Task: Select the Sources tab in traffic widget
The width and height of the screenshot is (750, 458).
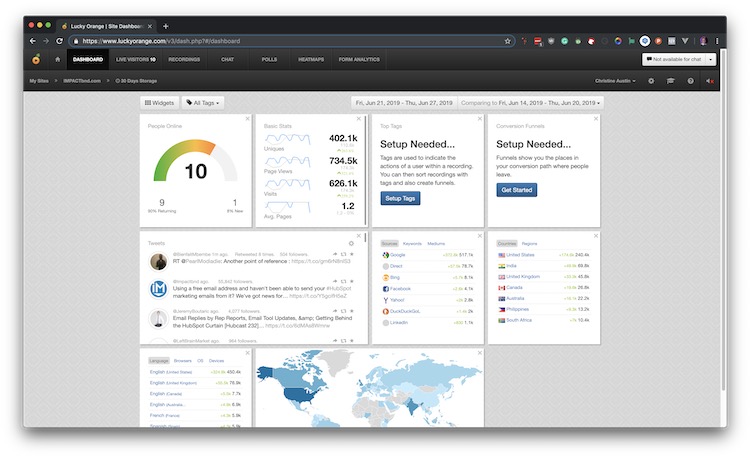Action: 389,244
